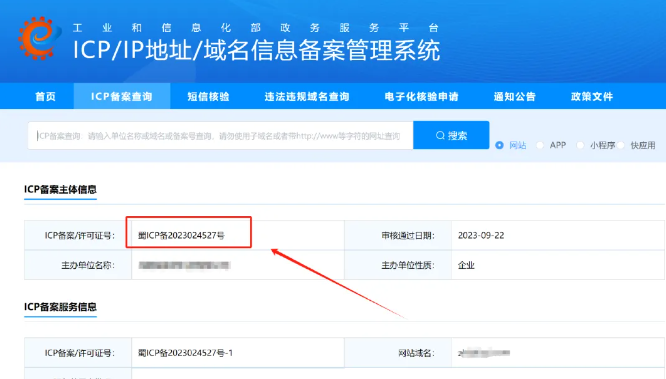
Task: Open the 政策文件 tab
Action: pos(592,96)
